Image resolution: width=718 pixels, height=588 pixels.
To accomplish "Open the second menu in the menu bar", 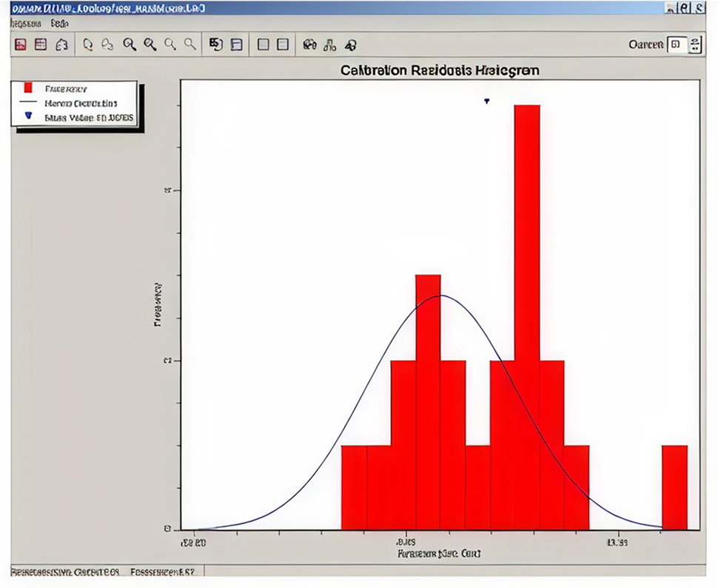I will (59, 24).
